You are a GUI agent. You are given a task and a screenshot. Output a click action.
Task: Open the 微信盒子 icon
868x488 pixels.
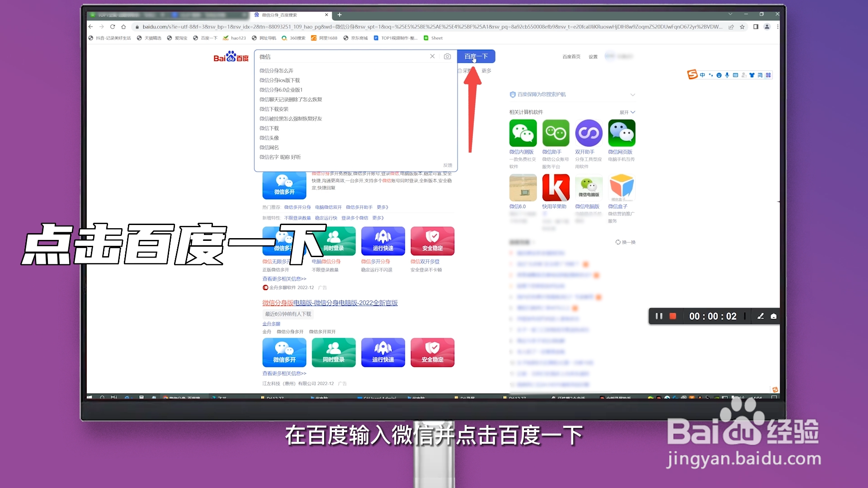(622, 188)
